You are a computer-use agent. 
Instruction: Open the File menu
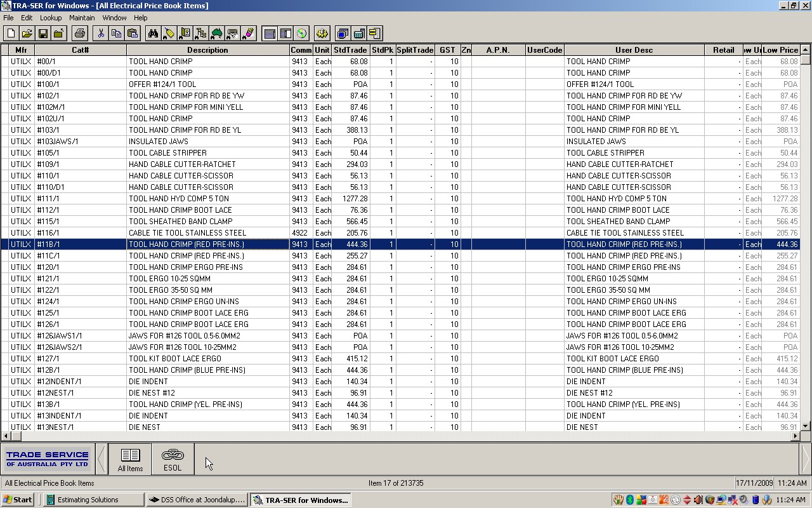point(8,18)
